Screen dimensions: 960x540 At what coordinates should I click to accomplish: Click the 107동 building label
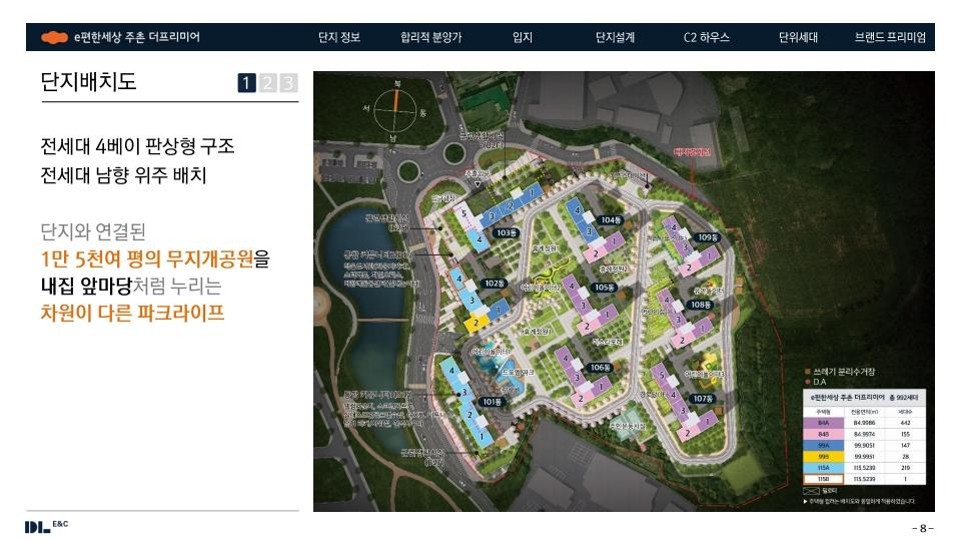coord(702,399)
